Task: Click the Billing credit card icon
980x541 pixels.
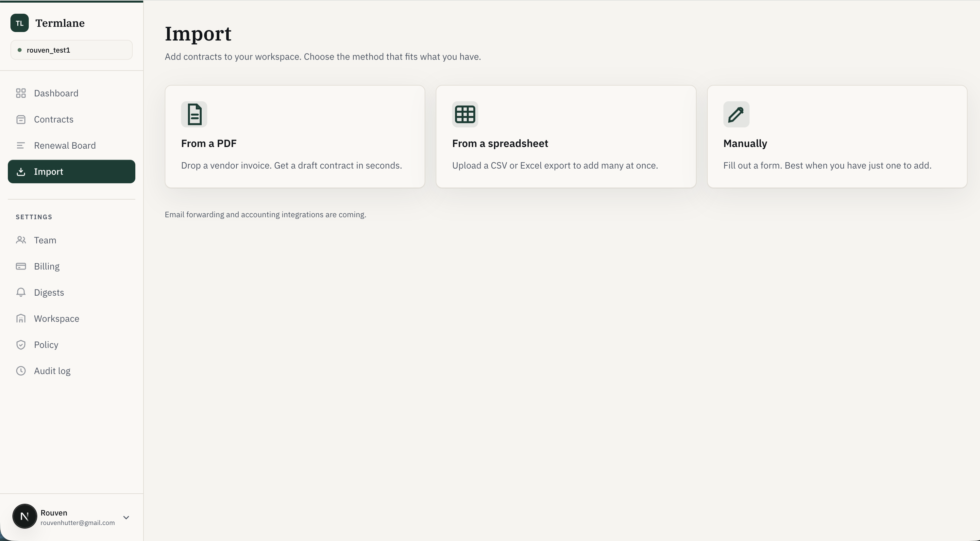Action: coord(21,266)
